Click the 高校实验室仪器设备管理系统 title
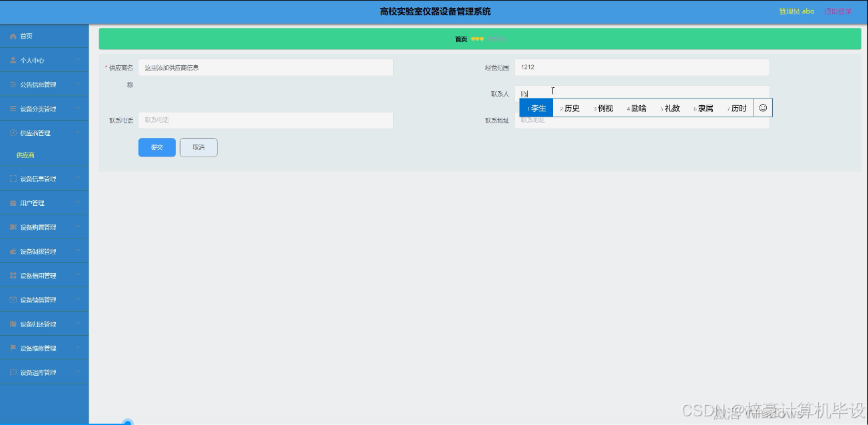The image size is (868, 425). point(435,11)
